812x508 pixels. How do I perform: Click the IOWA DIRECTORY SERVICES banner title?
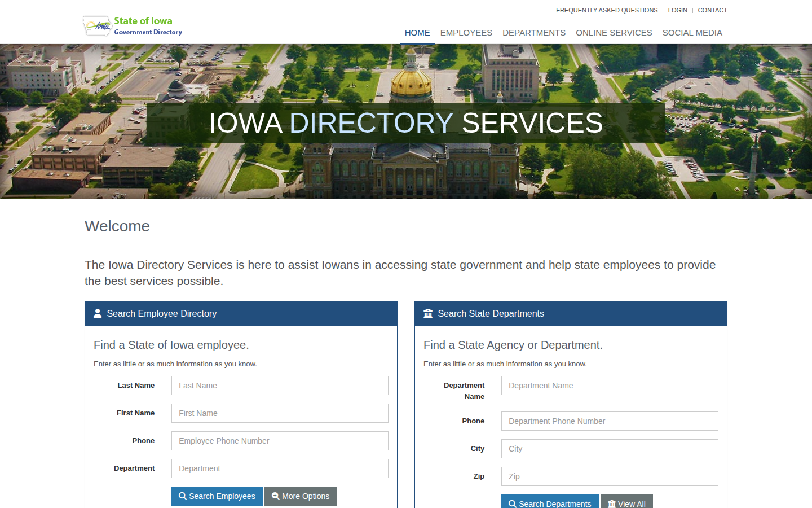tap(406, 123)
